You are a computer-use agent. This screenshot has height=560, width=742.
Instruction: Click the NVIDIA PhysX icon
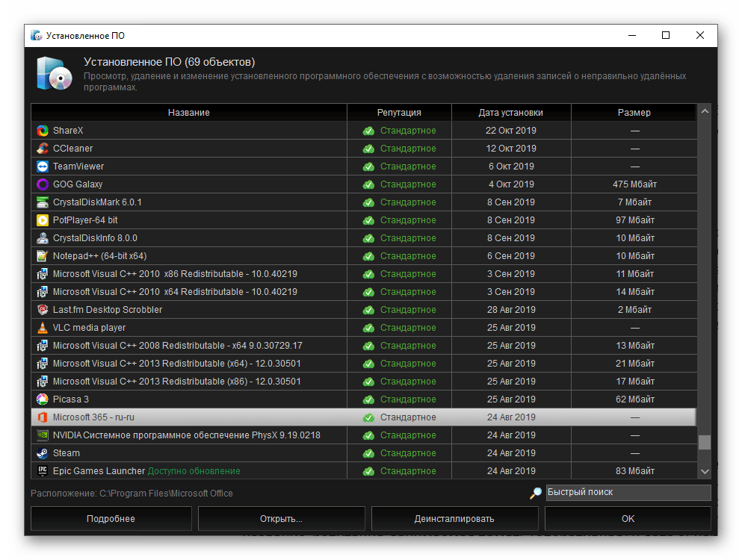(43, 435)
